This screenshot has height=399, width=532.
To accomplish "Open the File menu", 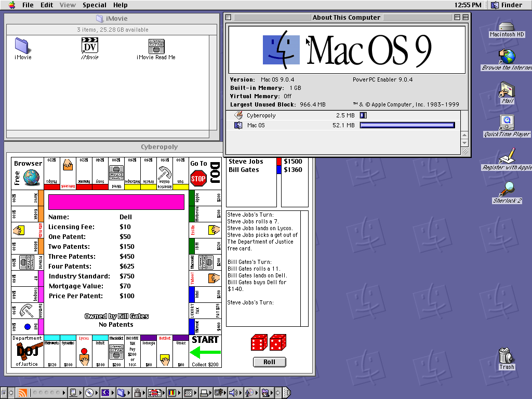I will tap(28, 5).
